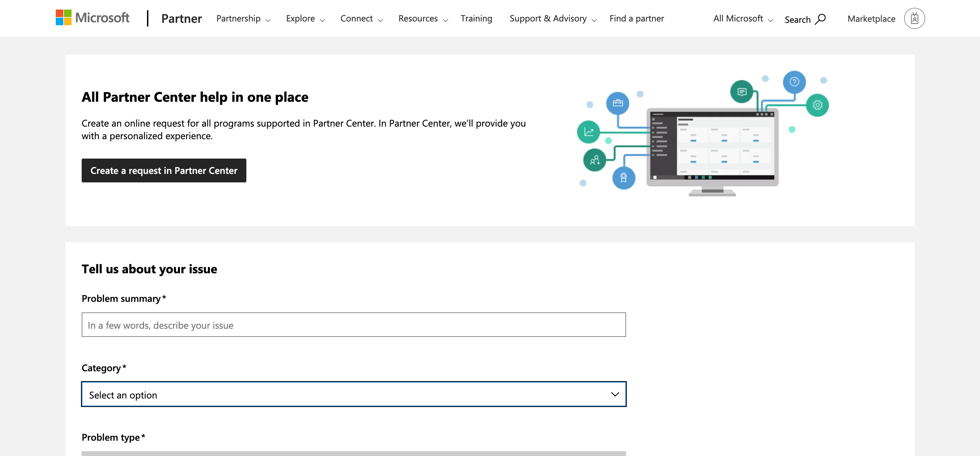
Task: Open the account profile icon
Action: 914,18
